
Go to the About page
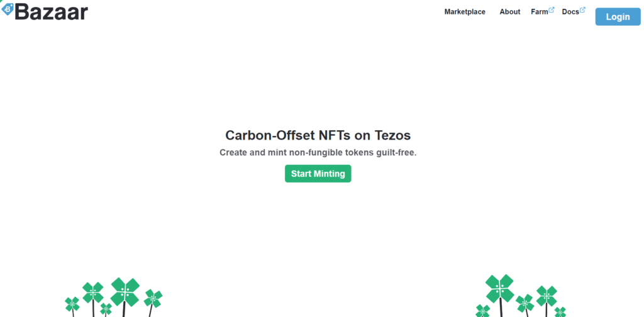tap(509, 12)
